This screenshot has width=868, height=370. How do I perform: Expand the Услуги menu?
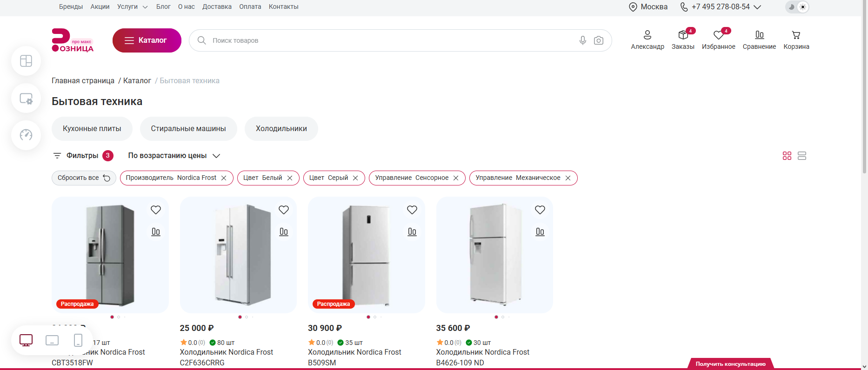coord(133,7)
